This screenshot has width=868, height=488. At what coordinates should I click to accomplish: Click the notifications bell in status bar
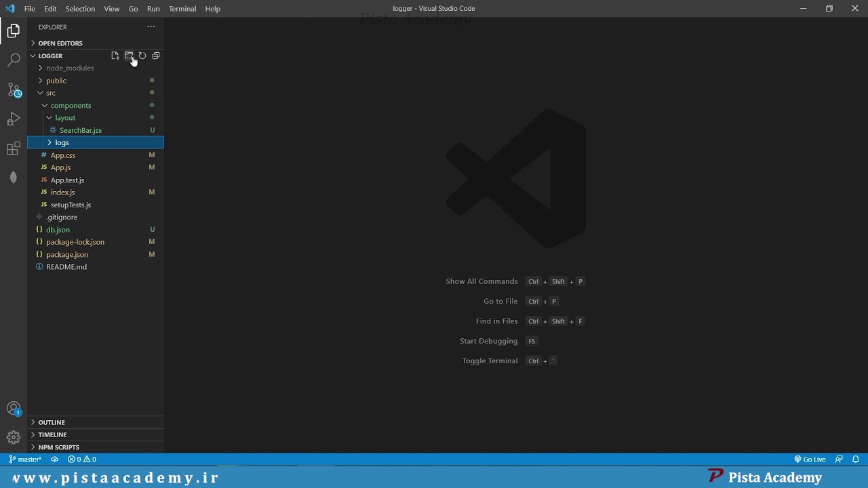pyautogui.click(x=856, y=460)
